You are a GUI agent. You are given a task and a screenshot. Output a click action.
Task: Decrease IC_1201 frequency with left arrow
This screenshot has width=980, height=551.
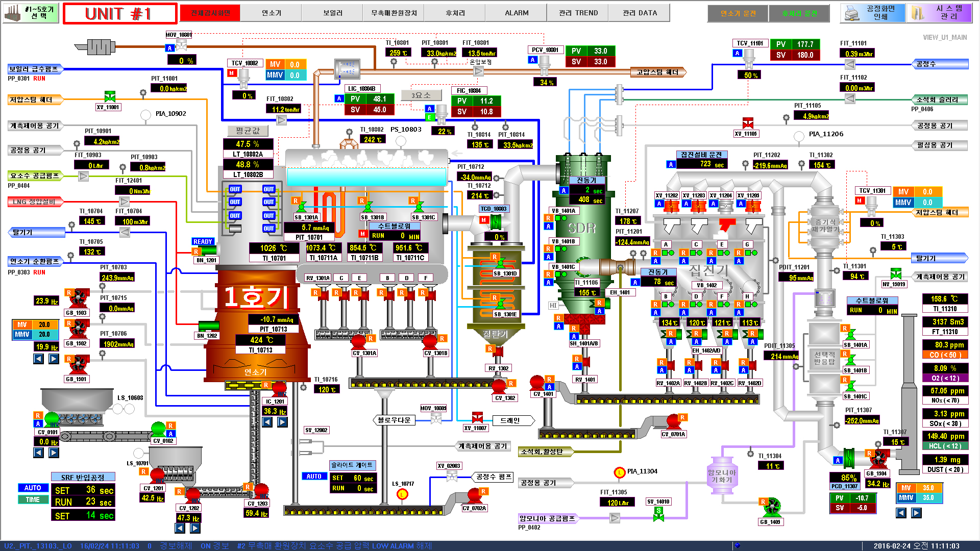point(267,422)
